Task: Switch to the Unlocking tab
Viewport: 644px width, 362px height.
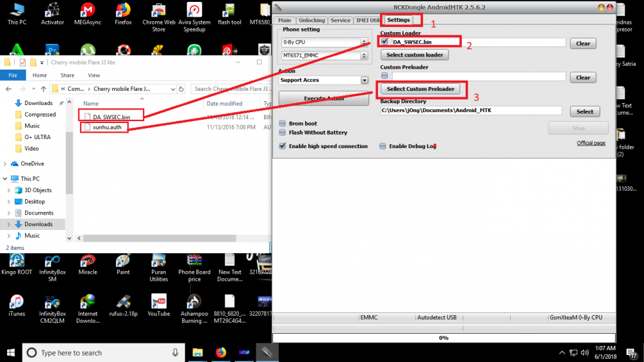Action: pos(312,20)
